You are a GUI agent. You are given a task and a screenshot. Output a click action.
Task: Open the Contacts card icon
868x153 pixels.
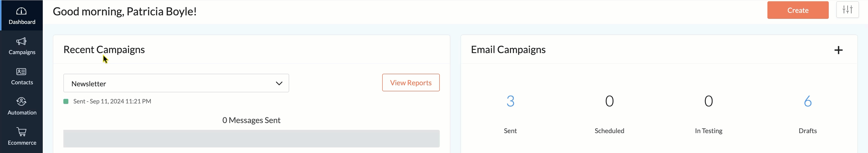click(x=21, y=72)
